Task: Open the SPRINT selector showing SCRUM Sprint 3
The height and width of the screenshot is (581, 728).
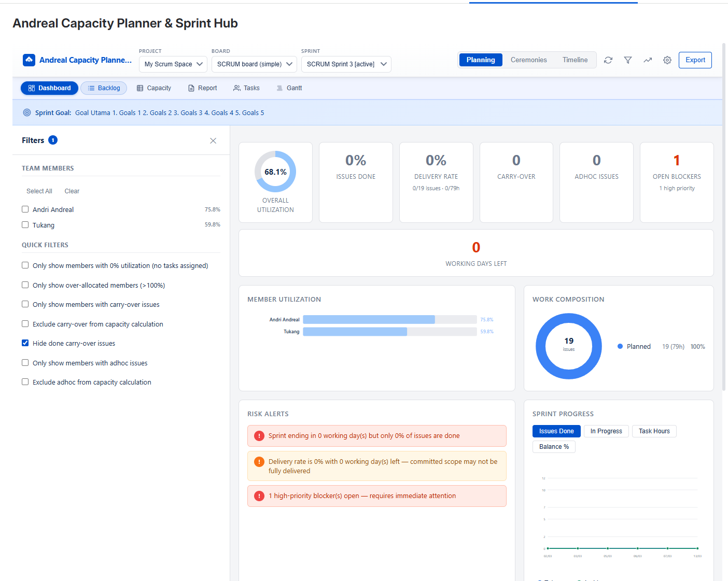Action: coord(346,64)
